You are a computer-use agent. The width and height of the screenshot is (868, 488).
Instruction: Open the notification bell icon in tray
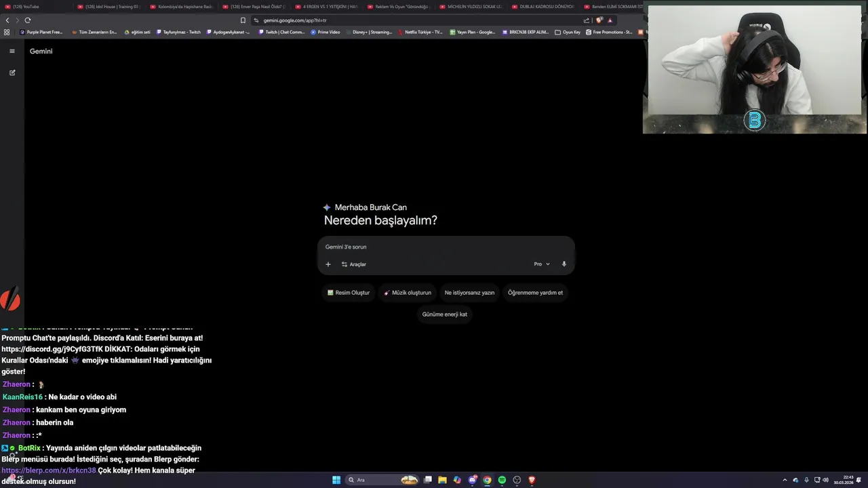pos(859,480)
